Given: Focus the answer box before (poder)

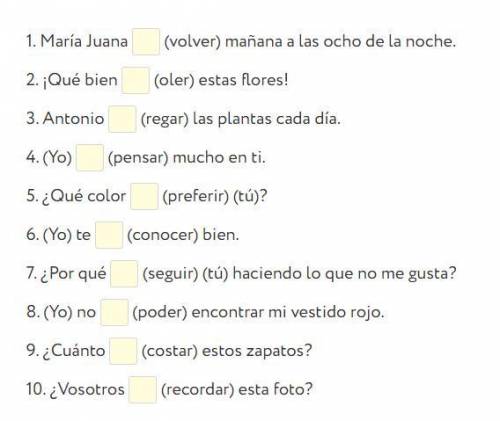Looking at the screenshot, I should (115, 312).
